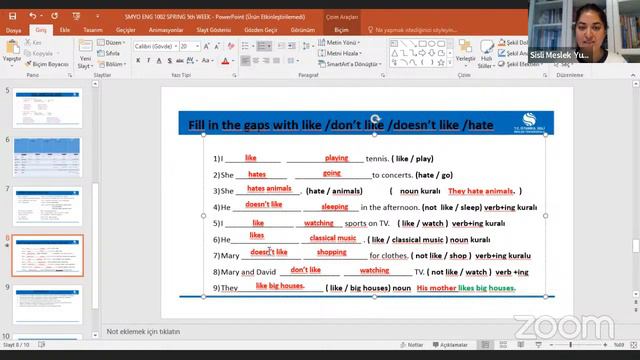The height and width of the screenshot is (360, 640).
Task: Toggle strikethrough (abc) formatting
Action: coord(180,61)
